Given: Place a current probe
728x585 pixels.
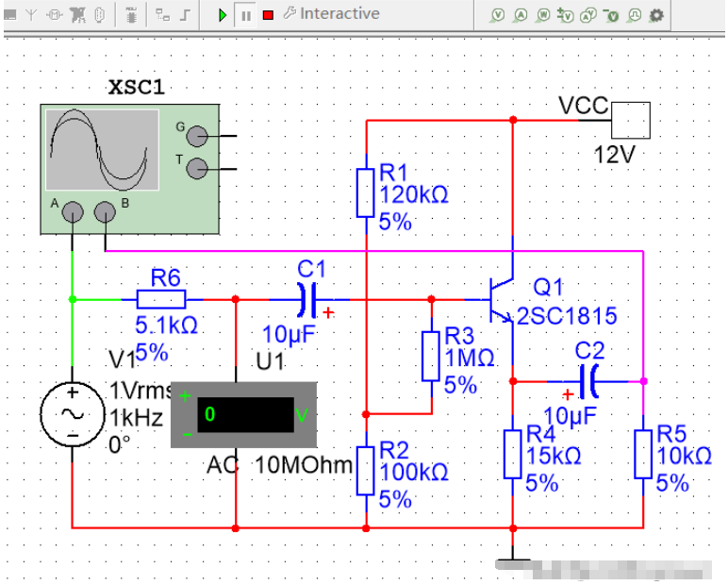Looking at the screenshot, I should (x=521, y=15).
